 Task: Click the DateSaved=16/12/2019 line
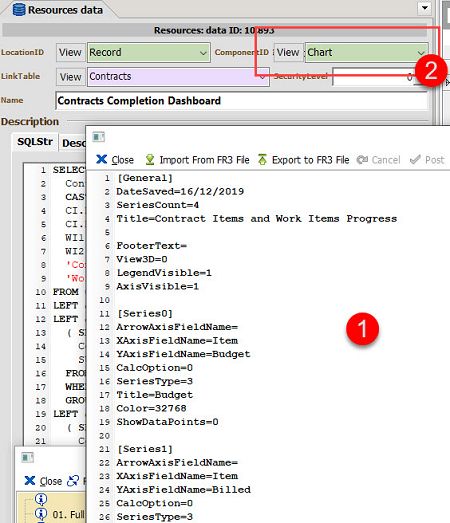tap(180, 191)
